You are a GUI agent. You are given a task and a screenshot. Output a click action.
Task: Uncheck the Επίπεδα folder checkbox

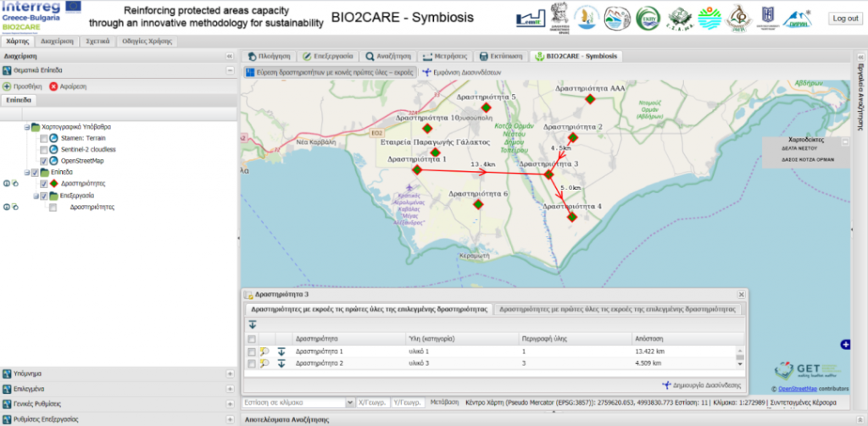point(36,173)
